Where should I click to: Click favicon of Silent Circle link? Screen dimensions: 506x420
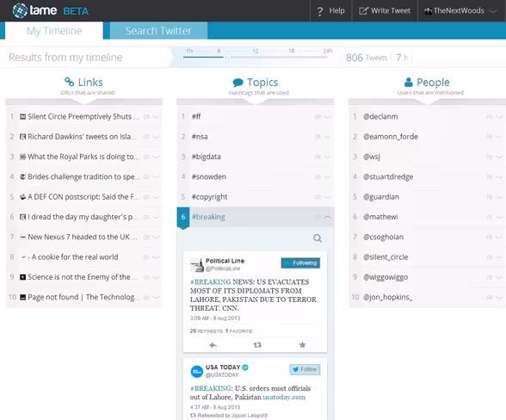22,116
